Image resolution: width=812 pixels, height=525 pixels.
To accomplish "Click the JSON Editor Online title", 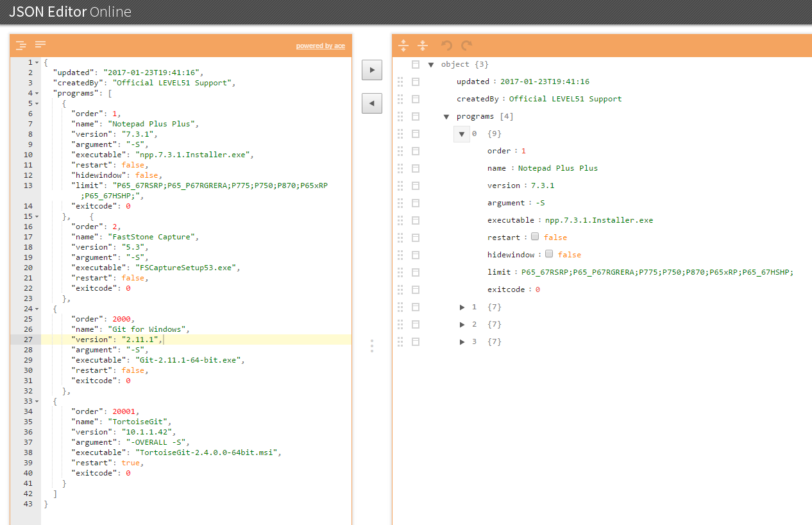I will (70, 12).
